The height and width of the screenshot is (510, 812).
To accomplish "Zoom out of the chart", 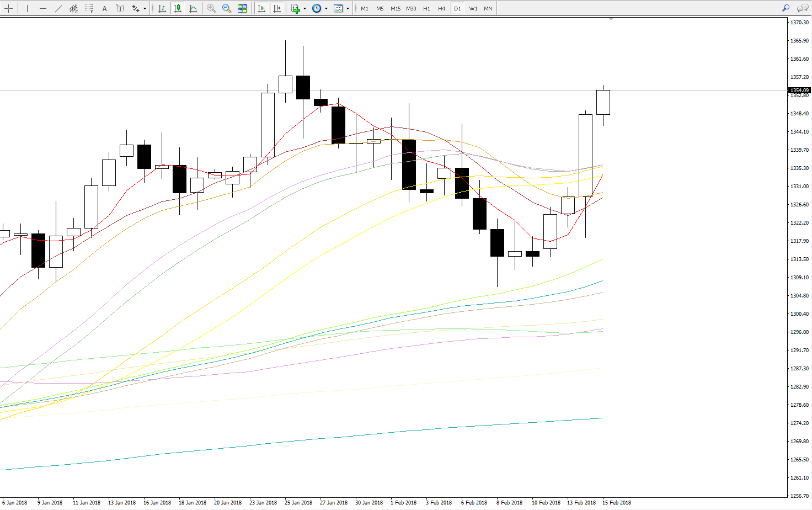I will tap(227, 8).
